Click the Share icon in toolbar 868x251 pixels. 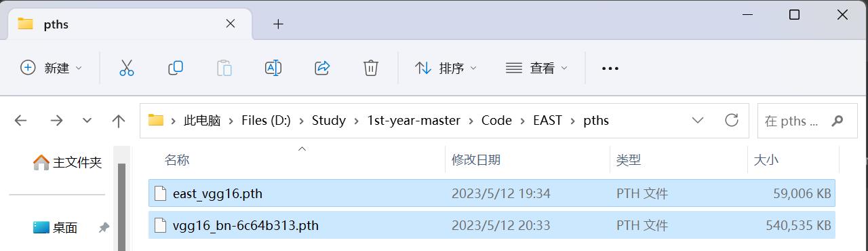point(322,68)
